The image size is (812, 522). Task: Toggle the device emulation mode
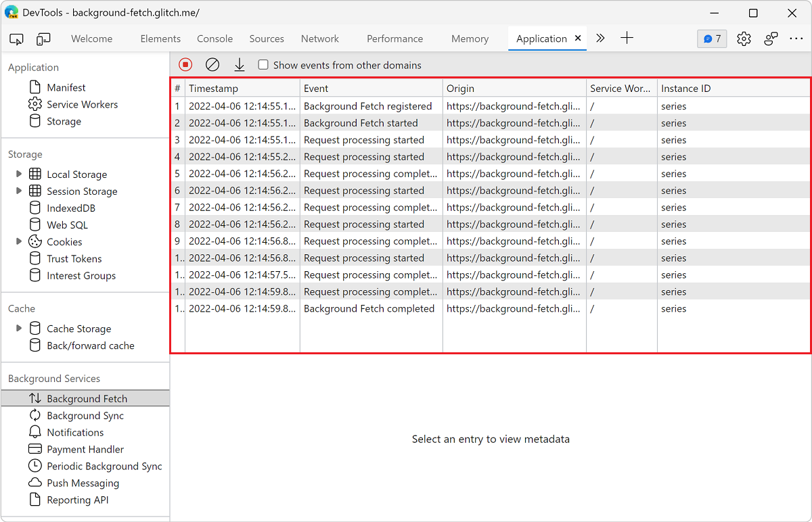click(x=43, y=39)
